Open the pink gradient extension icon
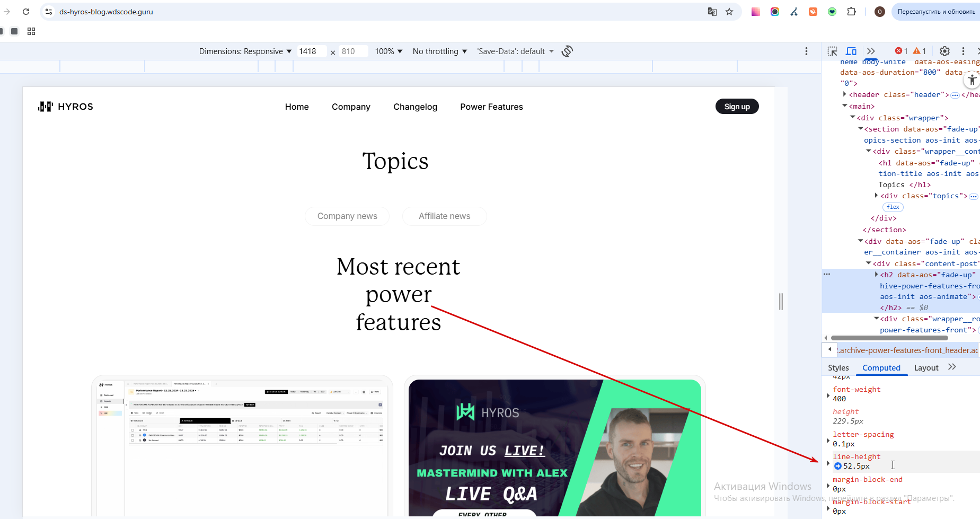This screenshot has width=980, height=519. coord(756,11)
